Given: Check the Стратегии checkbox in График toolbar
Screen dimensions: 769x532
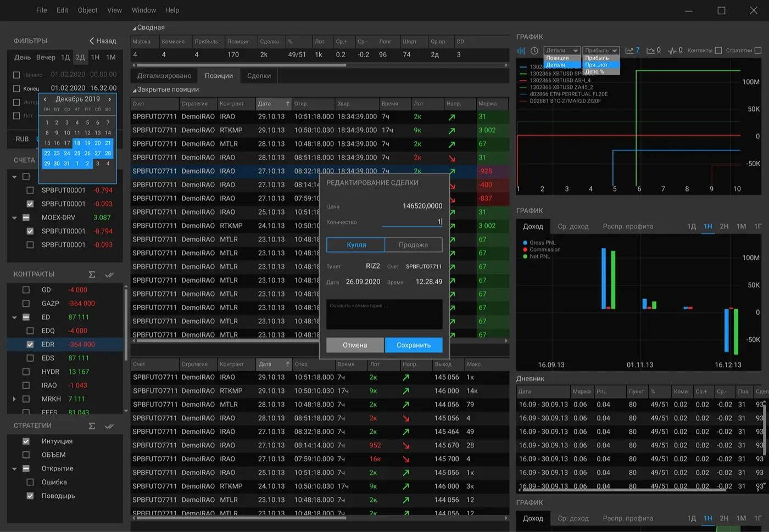Looking at the screenshot, I should click(x=758, y=51).
